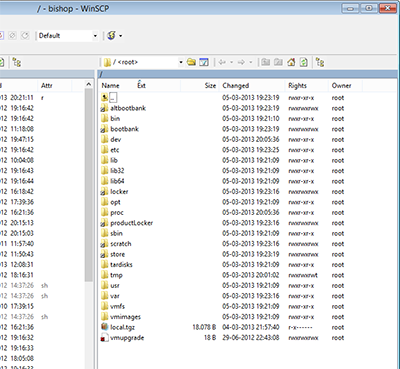
Task: Select the 'tardisks' folder name
Action: click(x=121, y=265)
